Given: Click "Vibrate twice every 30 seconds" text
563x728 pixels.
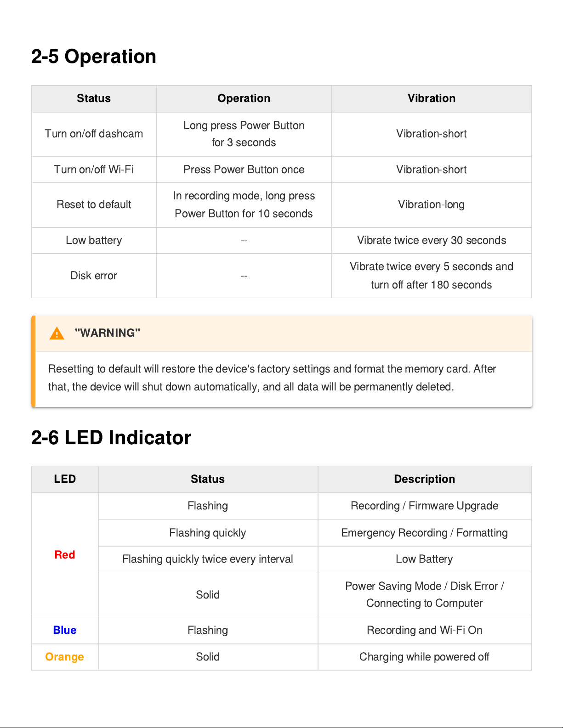Looking at the screenshot, I should pos(431,240).
